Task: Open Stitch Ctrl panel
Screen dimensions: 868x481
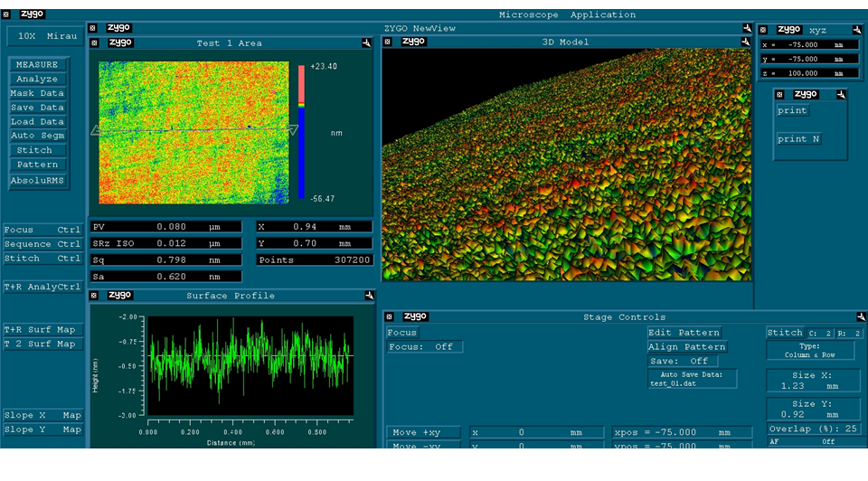Action: 42,259
